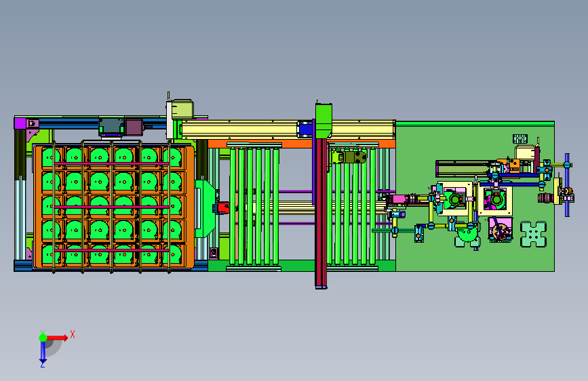588x381 pixels.
Task: Select the green carriage block atop the vertical gantry
Action: coord(324,121)
